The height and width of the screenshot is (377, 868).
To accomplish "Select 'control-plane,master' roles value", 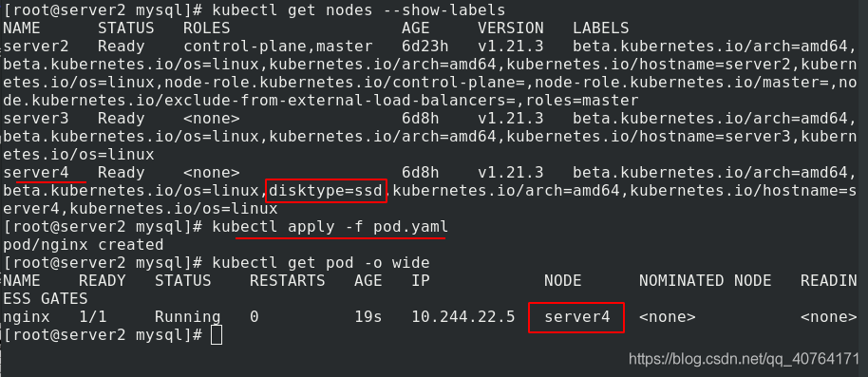I will tap(278, 46).
